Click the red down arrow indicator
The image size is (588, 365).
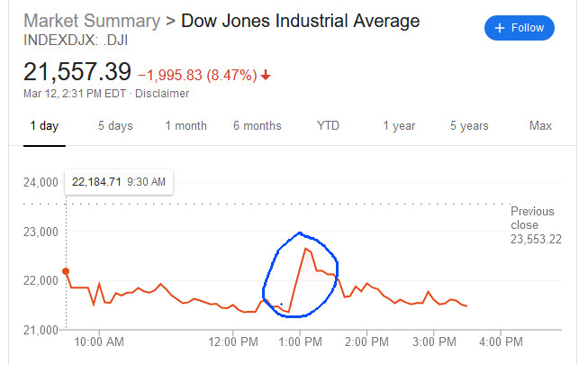coord(266,75)
